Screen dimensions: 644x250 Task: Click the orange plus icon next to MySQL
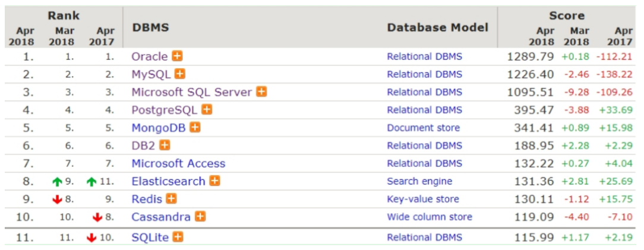pyautogui.click(x=180, y=74)
